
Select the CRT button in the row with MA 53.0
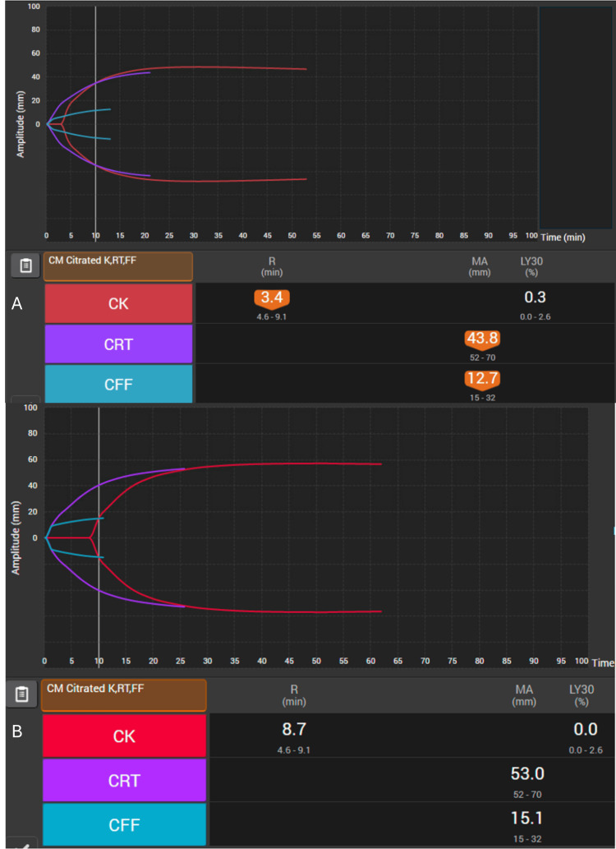pyautogui.click(x=124, y=780)
